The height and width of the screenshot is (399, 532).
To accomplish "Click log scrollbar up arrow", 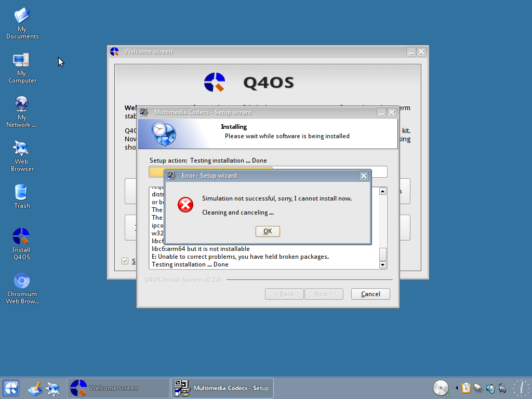I will [383, 191].
